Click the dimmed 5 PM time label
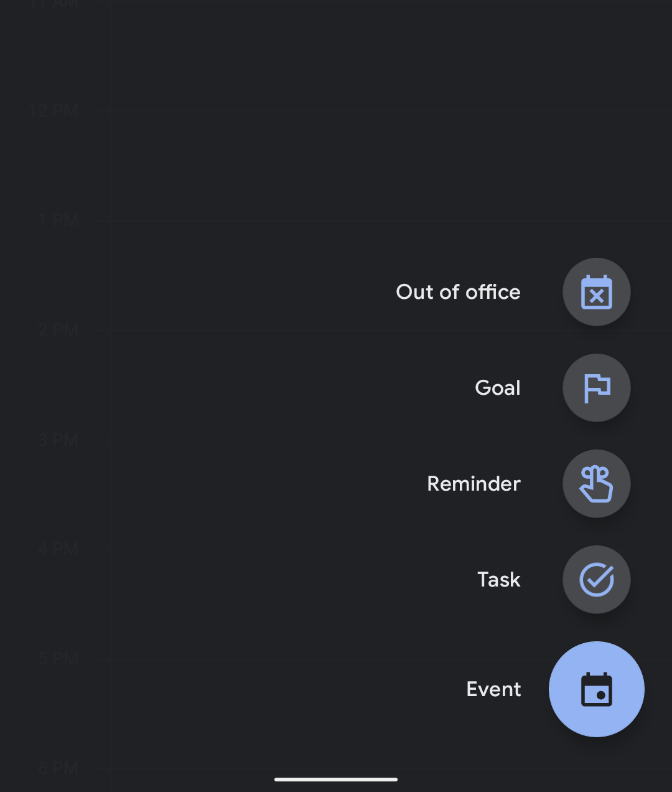 point(58,659)
